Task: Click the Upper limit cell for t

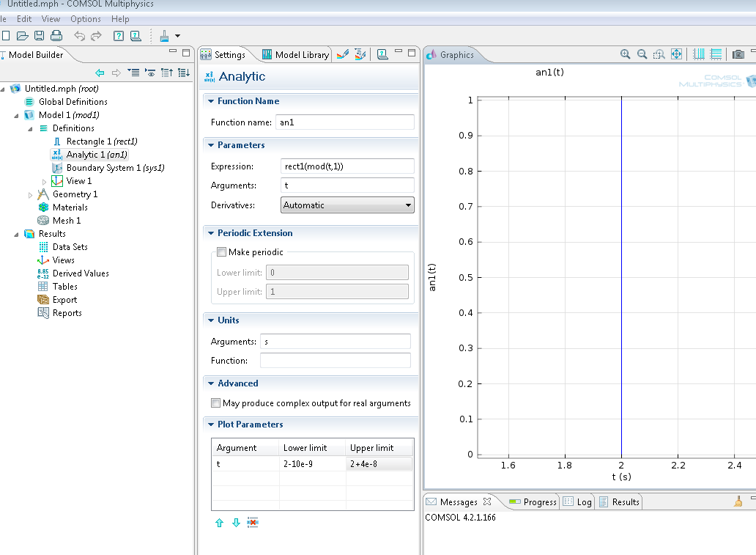Action: coord(379,464)
